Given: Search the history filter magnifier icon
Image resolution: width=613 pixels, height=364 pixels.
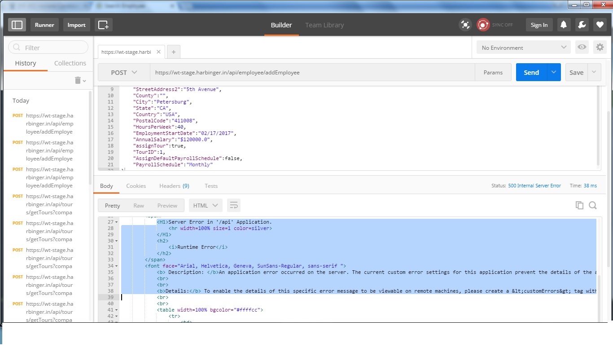Looking at the screenshot, I should 17,48.
